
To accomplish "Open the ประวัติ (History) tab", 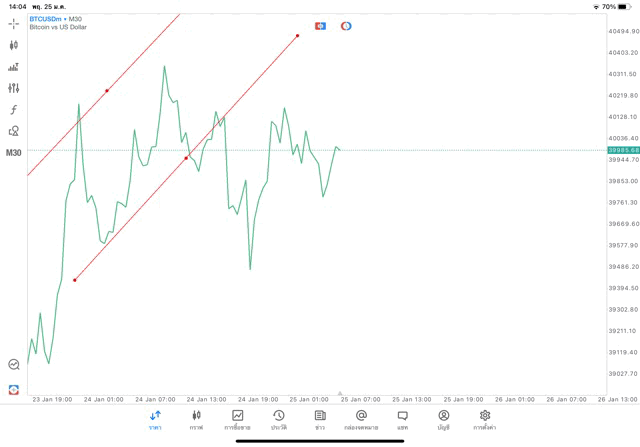I will 279,419.
